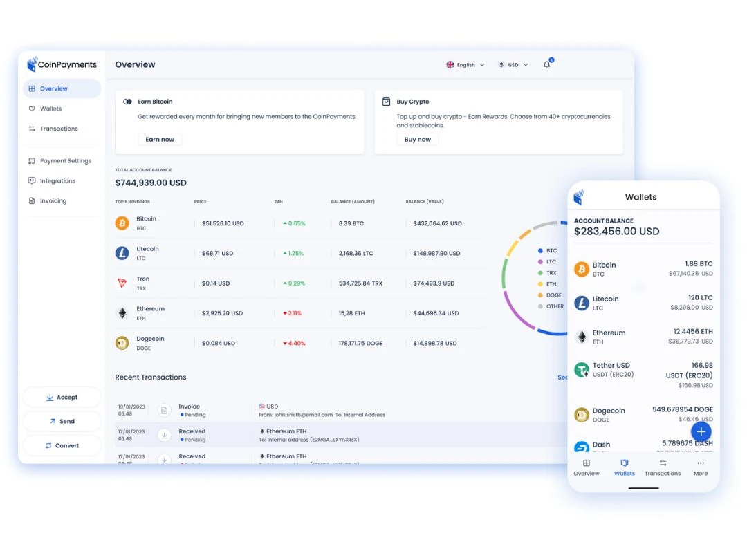The height and width of the screenshot is (560, 747).
Task: Open the Integrations section
Action: tap(30, 180)
